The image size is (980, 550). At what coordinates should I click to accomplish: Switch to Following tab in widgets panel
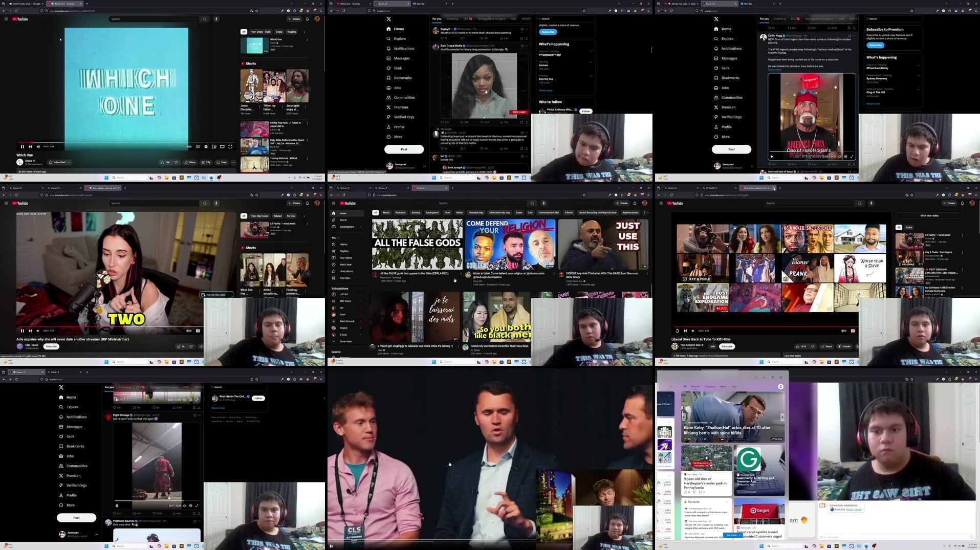(x=710, y=386)
